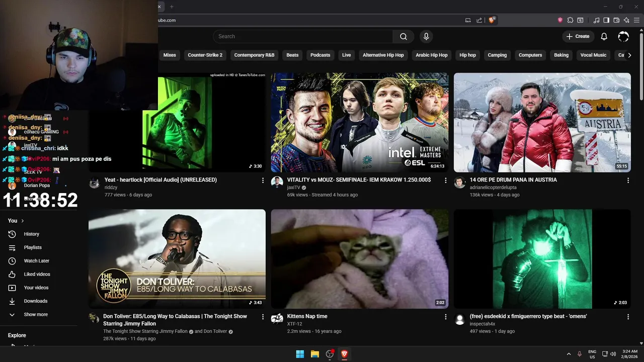Image resolution: width=644 pixels, height=362 pixels.
Task: Show hidden system tray icons chevron
Action: point(569,354)
